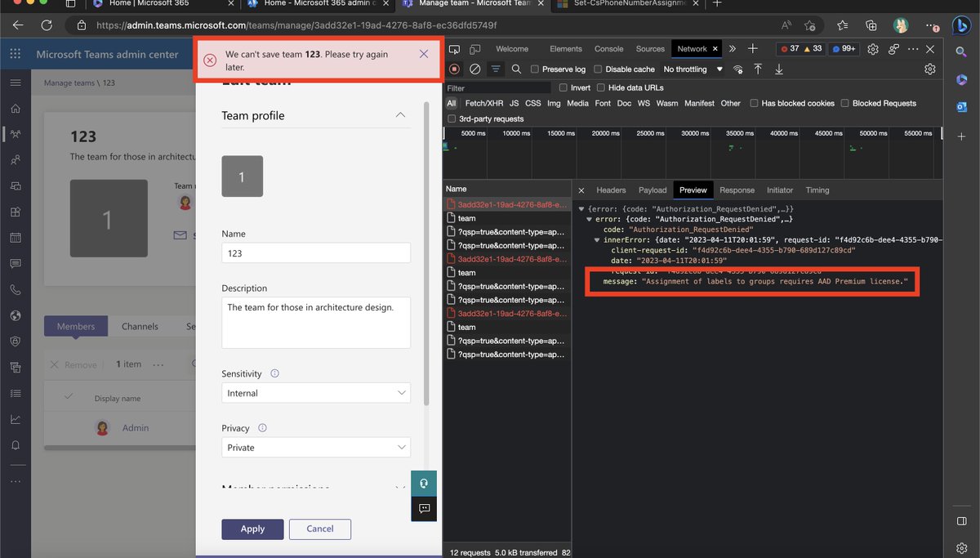Open Messaging policies icon in sidebar
Viewport: 980px width, 558px height.
point(15,264)
